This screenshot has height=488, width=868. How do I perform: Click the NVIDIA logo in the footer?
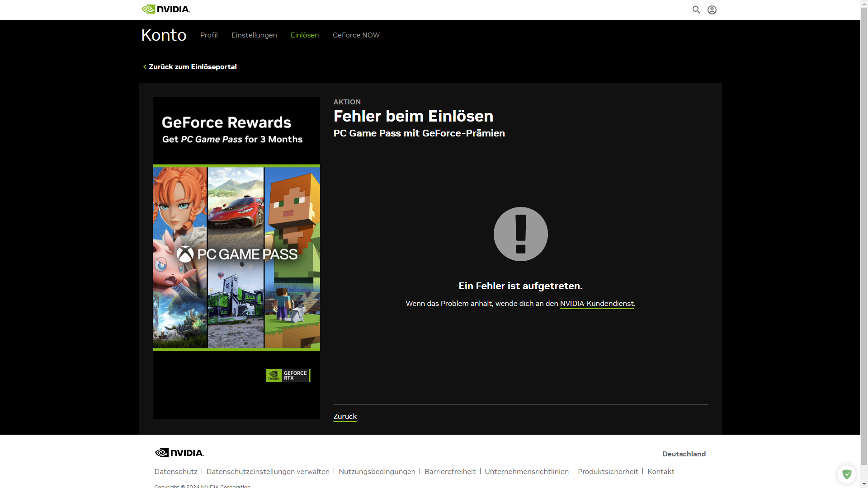(x=179, y=453)
